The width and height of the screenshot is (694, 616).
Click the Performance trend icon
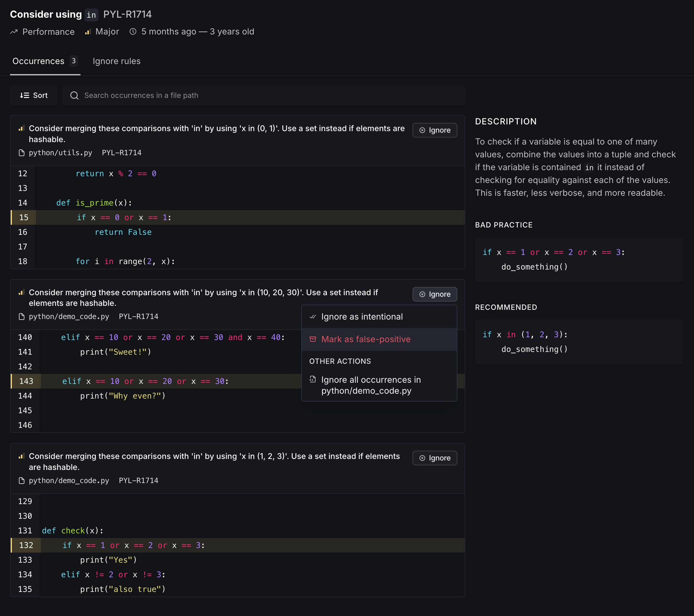pos(14,32)
